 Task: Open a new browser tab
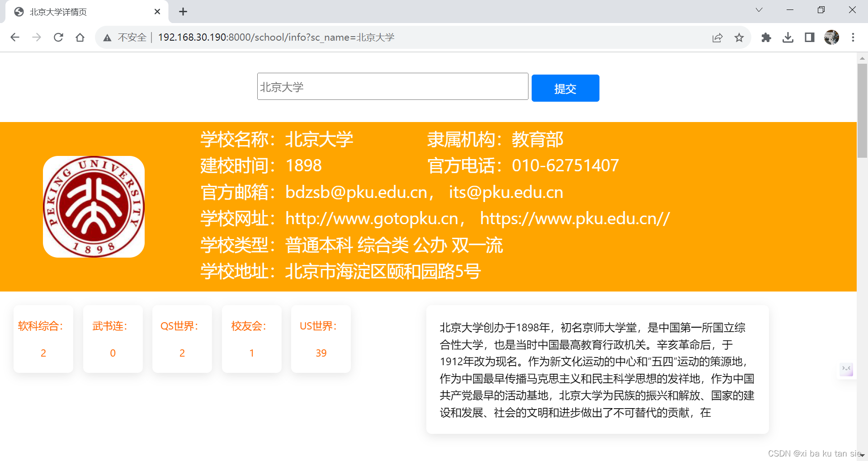pyautogui.click(x=183, y=11)
